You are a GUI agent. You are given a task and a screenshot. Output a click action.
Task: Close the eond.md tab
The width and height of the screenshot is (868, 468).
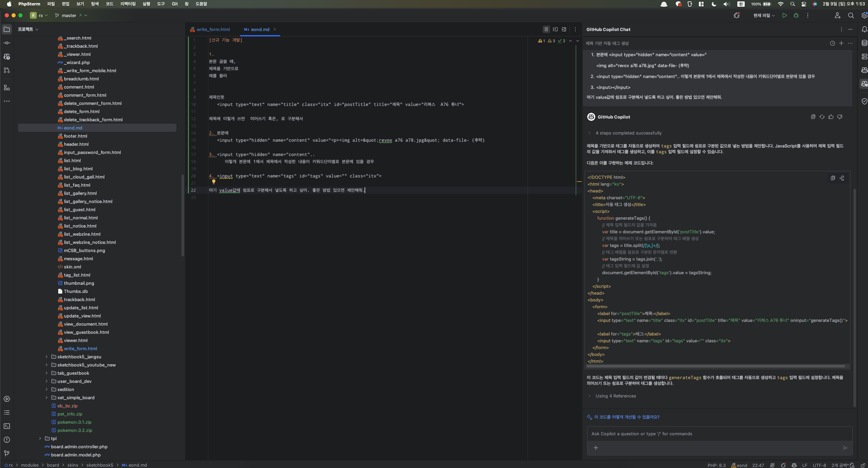[275, 29]
